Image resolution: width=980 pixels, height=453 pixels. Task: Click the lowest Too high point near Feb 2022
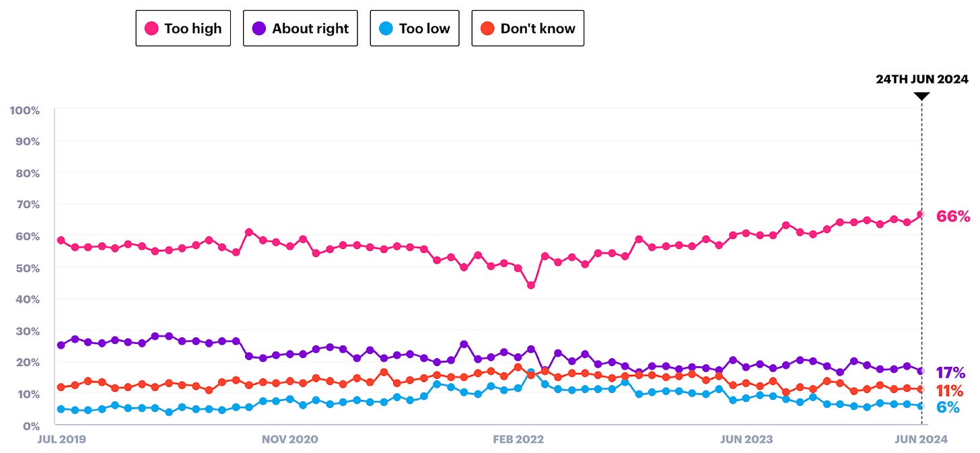click(531, 285)
